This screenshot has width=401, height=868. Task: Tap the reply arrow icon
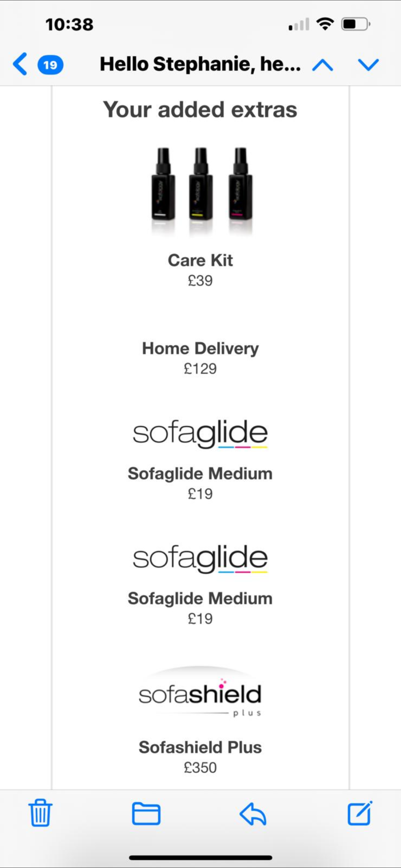click(253, 813)
